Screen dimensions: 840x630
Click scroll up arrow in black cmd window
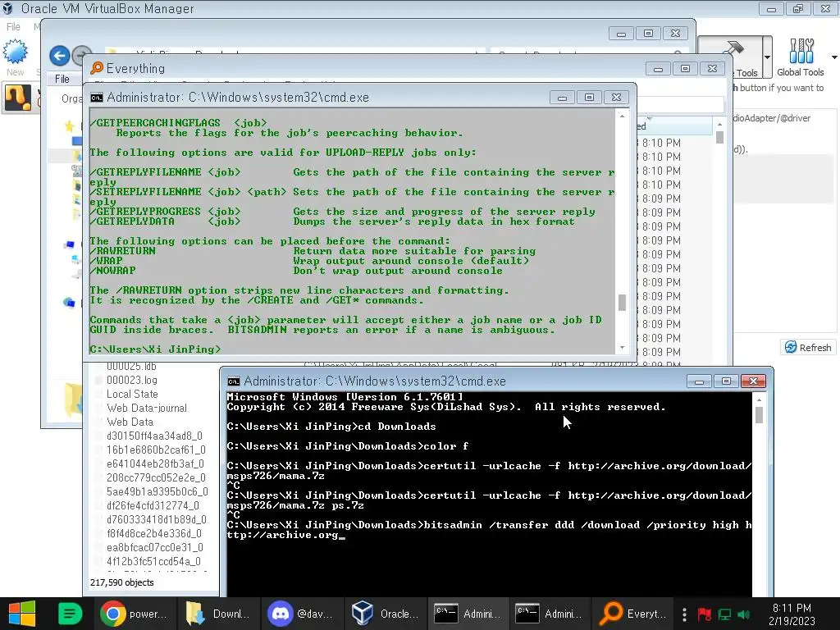(759, 399)
